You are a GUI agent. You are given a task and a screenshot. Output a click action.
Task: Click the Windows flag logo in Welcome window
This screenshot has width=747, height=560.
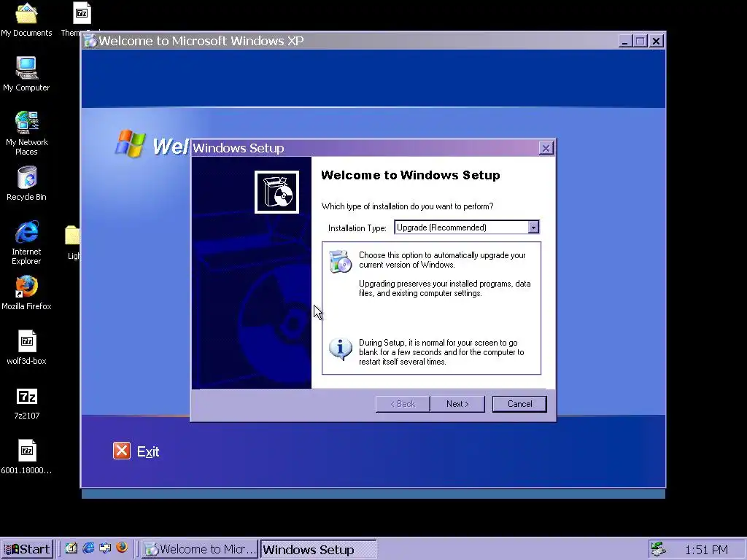click(130, 144)
